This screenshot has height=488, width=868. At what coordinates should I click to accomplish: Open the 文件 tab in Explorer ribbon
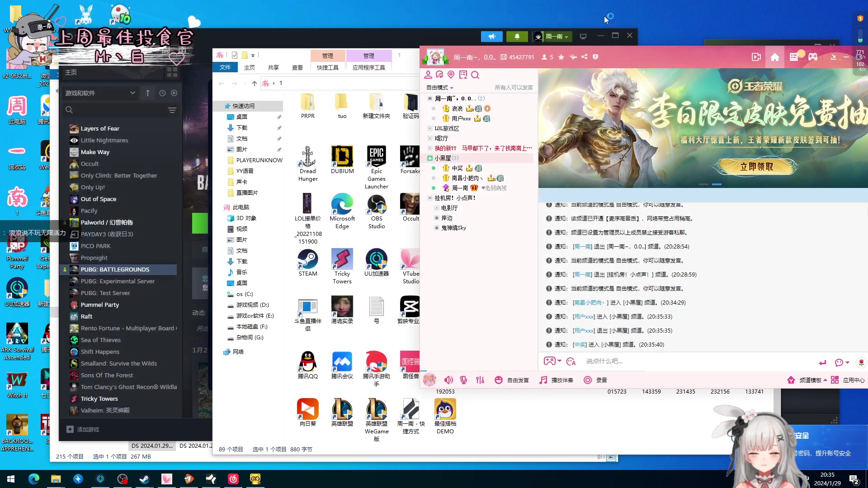tap(225, 67)
